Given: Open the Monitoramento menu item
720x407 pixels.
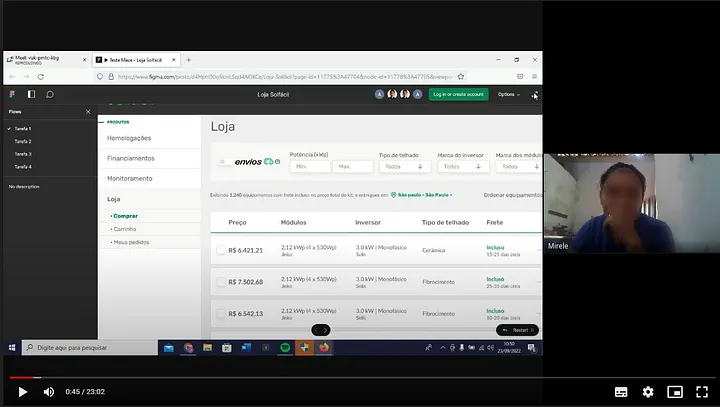Looking at the screenshot, I should 129,179.
